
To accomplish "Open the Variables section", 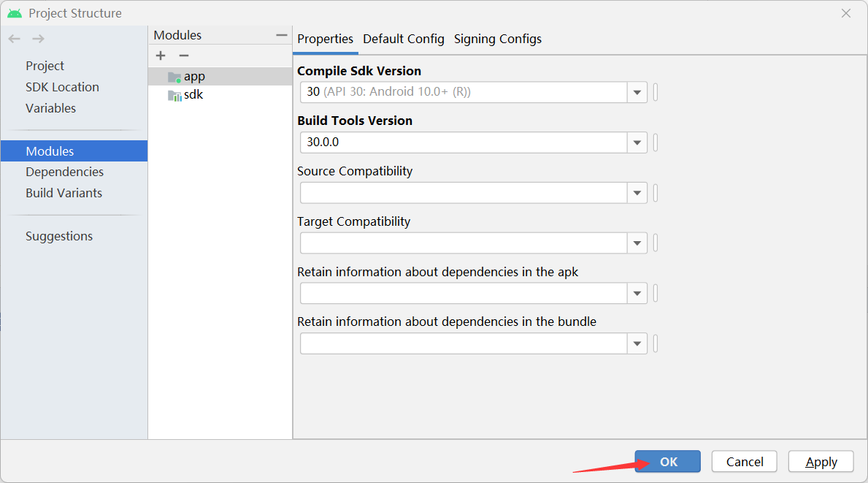I will point(50,108).
